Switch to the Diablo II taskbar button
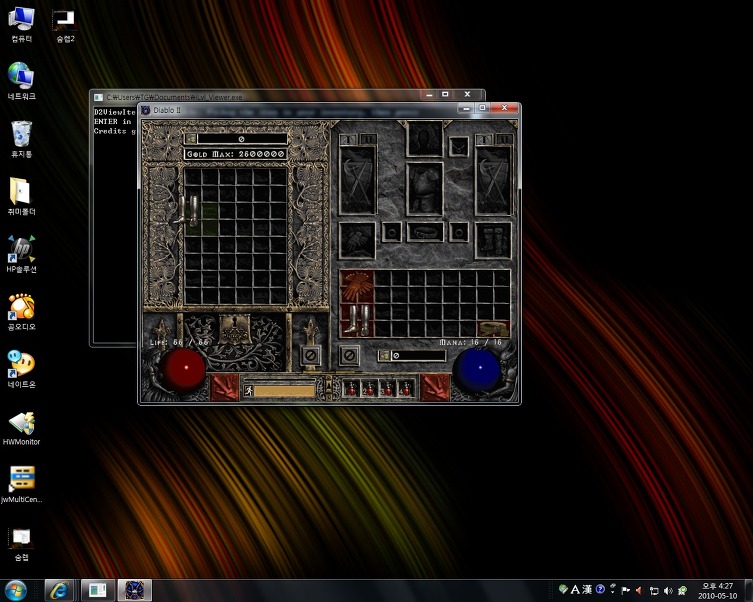Viewport: 753px width, 602px height. tap(135, 590)
